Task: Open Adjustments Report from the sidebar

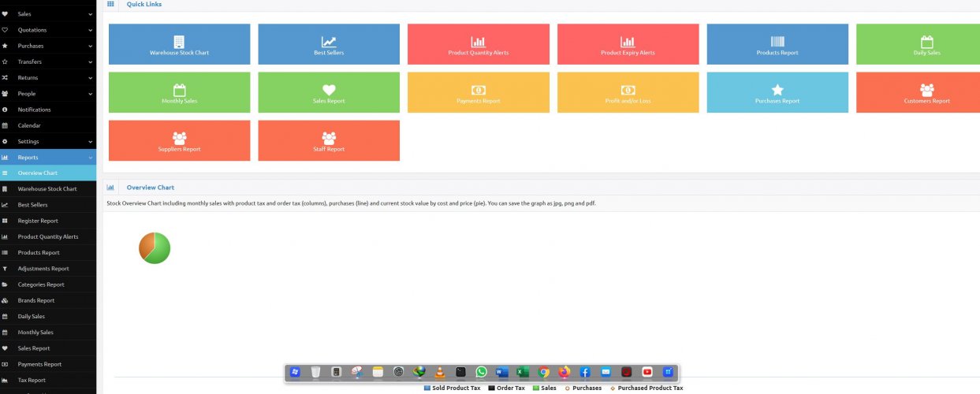Action: [x=48, y=269]
